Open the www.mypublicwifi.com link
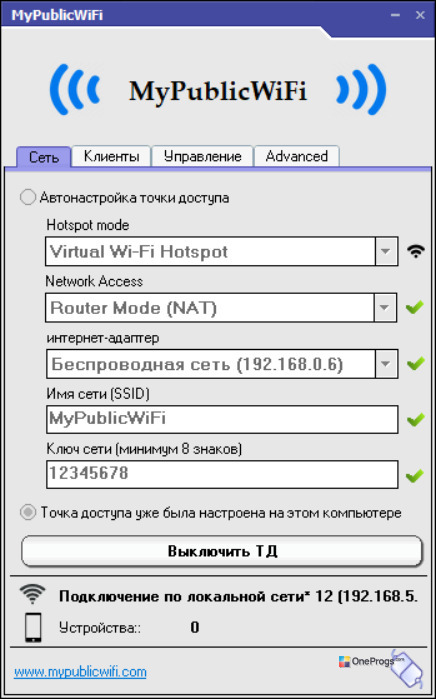The width and height of the screenshot is (436, 699). point(80,672)
